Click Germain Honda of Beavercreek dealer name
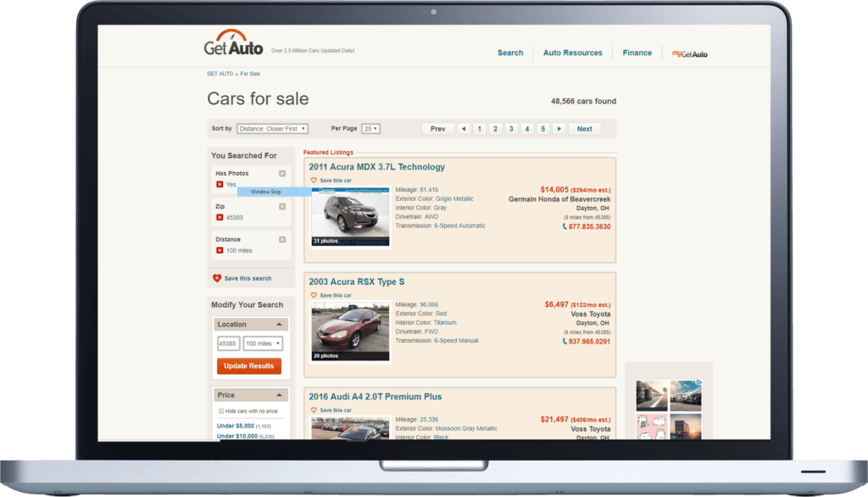Image resolution: width=868 pixels, height=497 pixels. 559,199
